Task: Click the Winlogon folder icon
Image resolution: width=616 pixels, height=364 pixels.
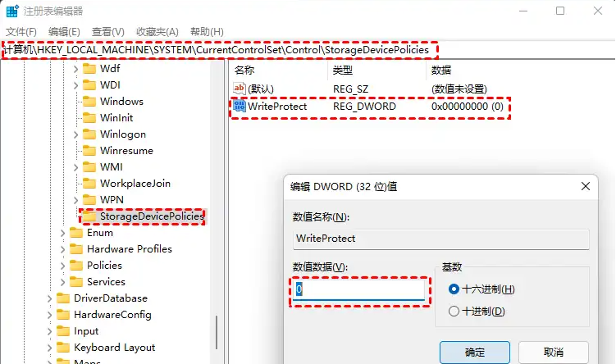Action: coord(89,134)
